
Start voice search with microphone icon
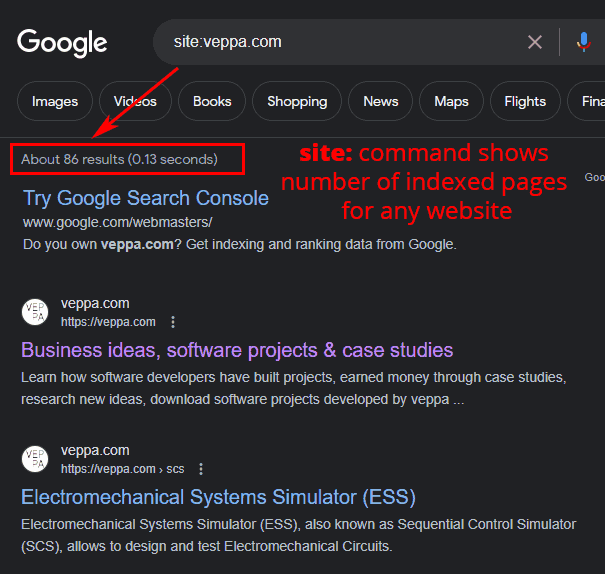click(x=584, y=42)
